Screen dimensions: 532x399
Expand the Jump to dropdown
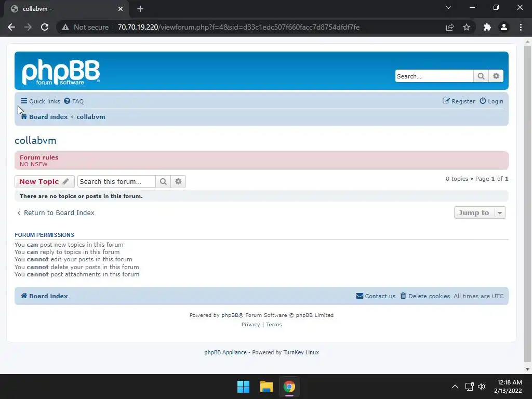tap(480, 212)
